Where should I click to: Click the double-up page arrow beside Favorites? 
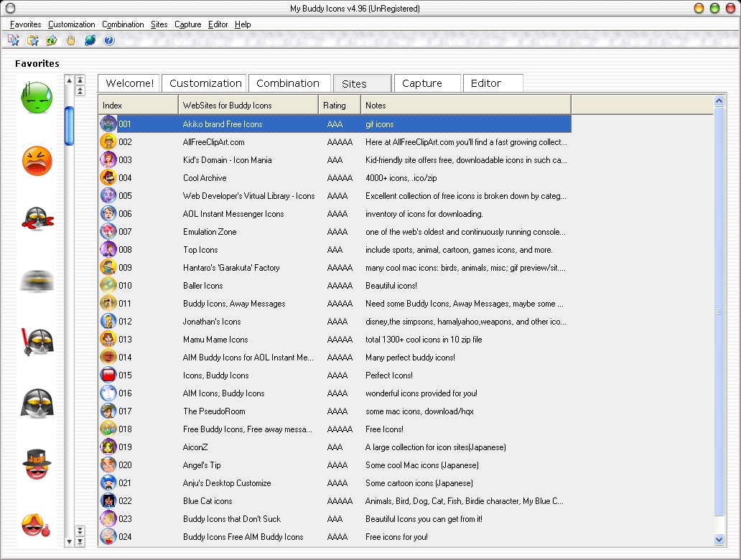[80, 90]
